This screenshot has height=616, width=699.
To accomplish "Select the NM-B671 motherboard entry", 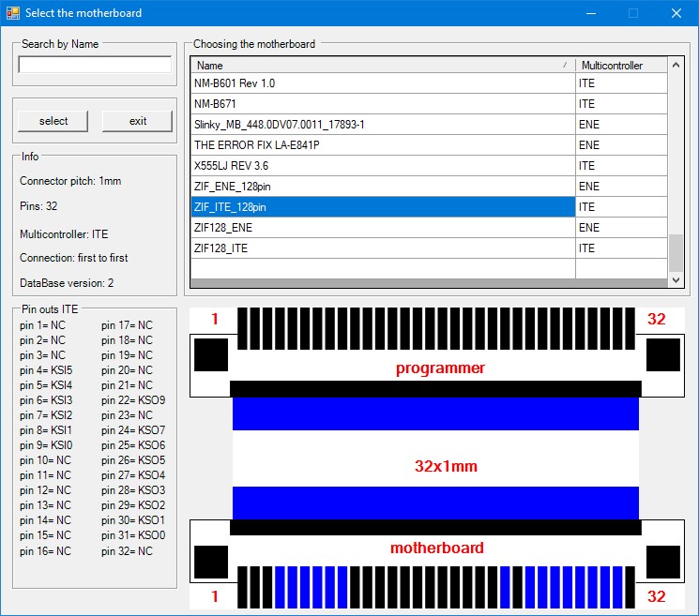I will click(x=382, y=104).
